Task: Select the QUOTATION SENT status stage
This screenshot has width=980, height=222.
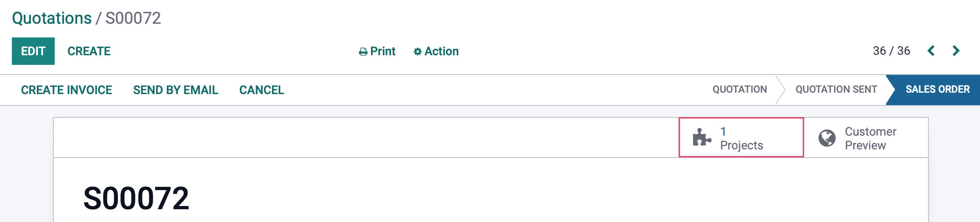Action: (836, 90)
